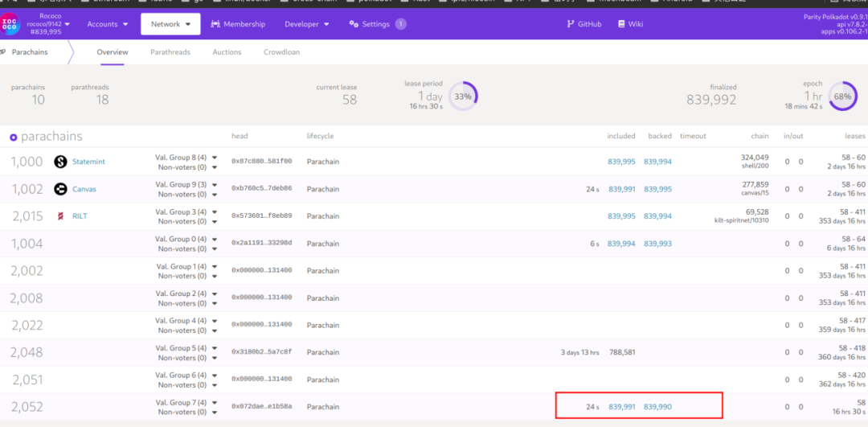Image resolution: width=868 pixels, height=427 pixels.
Task: Switch to the Auctions tab
Action: click(x=227, y=52)
